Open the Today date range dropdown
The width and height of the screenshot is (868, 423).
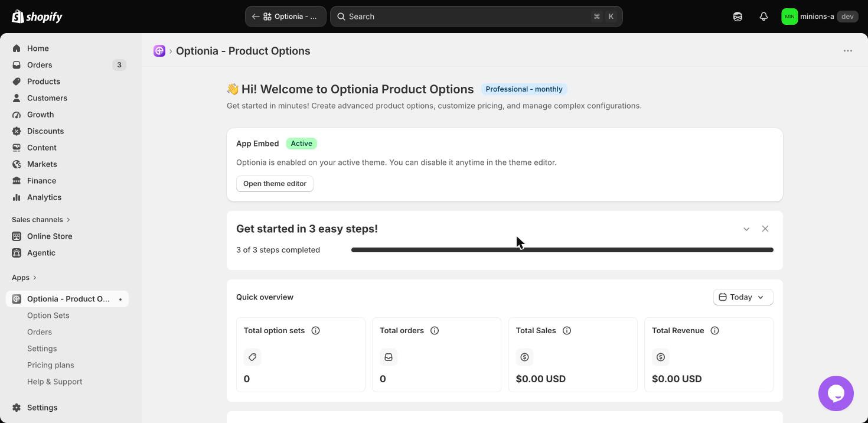coord(743,297)
